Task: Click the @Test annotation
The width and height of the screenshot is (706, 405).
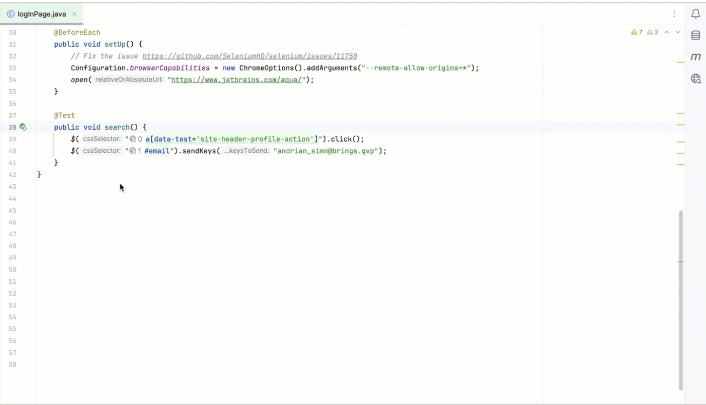Action: pyautogui.click(x=64, y=115)
